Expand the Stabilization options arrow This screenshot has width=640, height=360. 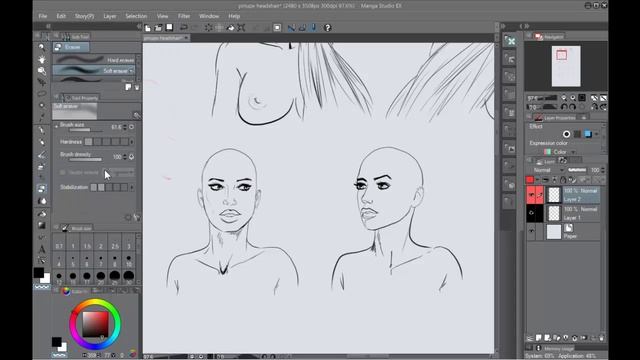131,187
